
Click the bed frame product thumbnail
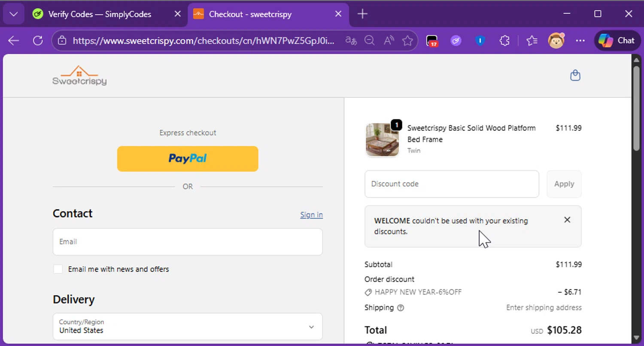382,140
